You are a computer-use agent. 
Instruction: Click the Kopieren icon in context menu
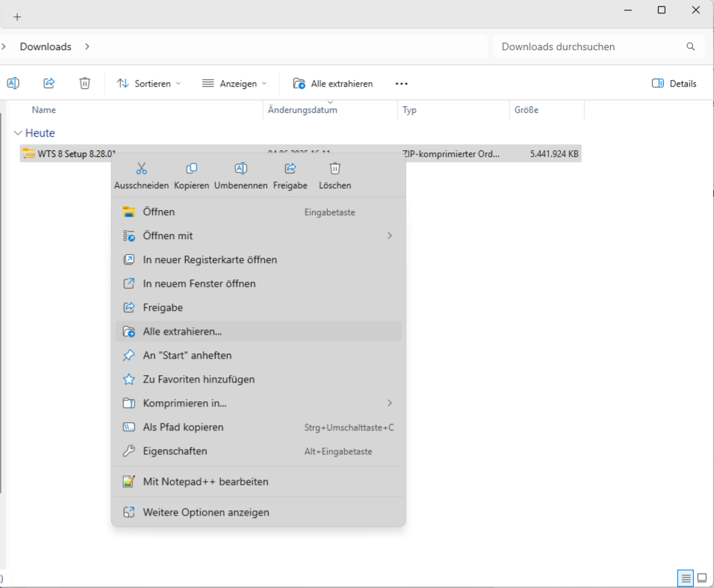(x=191, y=169)
